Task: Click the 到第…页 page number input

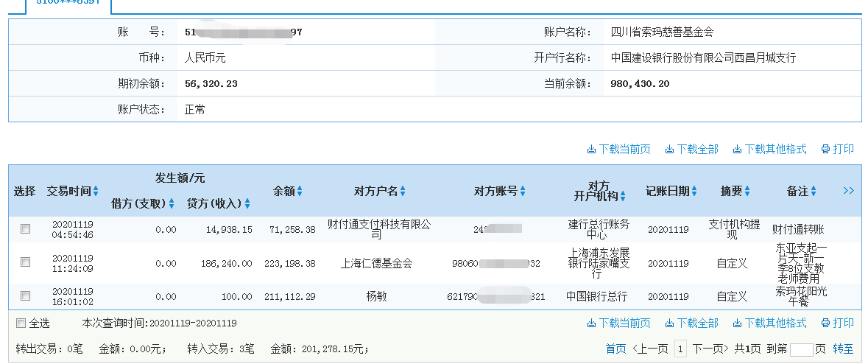Action: coord(801,349)
